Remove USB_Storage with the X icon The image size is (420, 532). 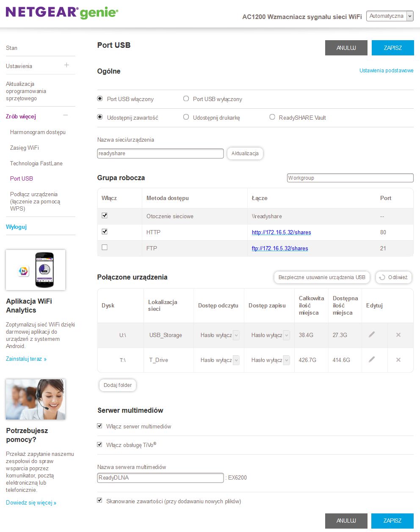(x=398, y=335)
